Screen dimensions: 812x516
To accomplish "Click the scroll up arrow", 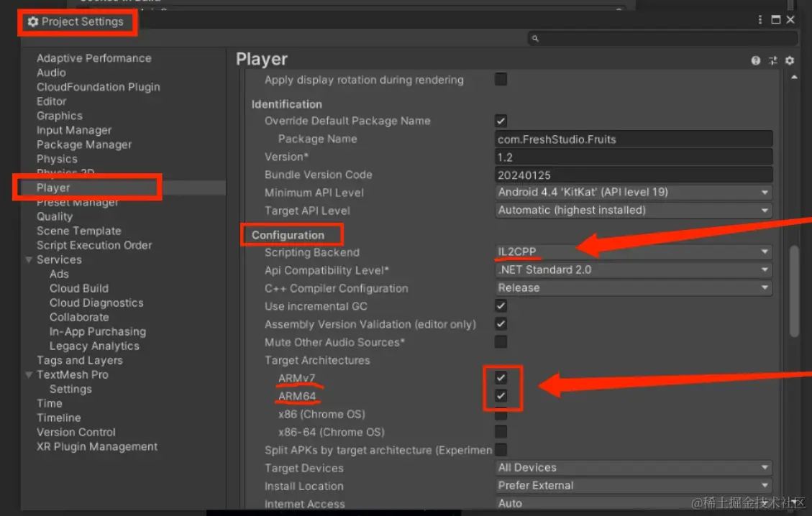I will click(794, 77).
